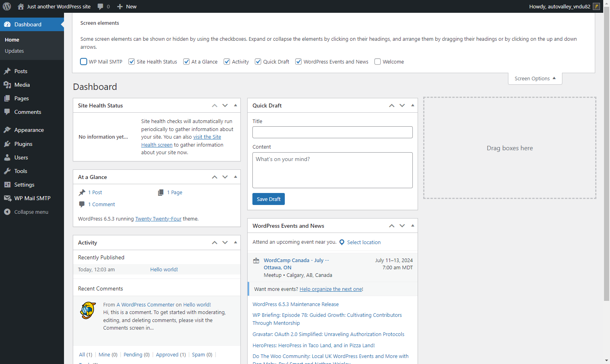Toggle Site Health Status panel collapse arrow
Screen dimensions: 610x364
point(235,105)
